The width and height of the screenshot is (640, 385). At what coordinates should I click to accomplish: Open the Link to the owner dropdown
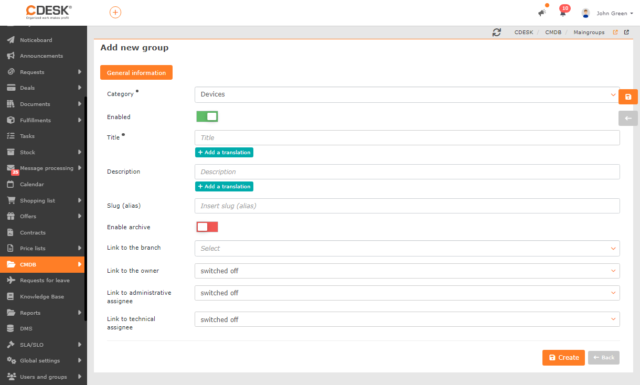(407, 271)
